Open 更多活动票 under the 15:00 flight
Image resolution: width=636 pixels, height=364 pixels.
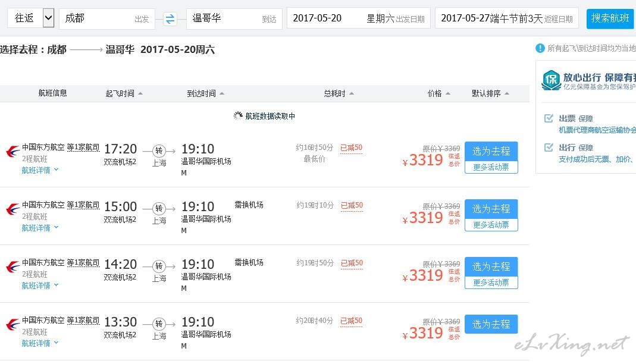pos(491,225)
